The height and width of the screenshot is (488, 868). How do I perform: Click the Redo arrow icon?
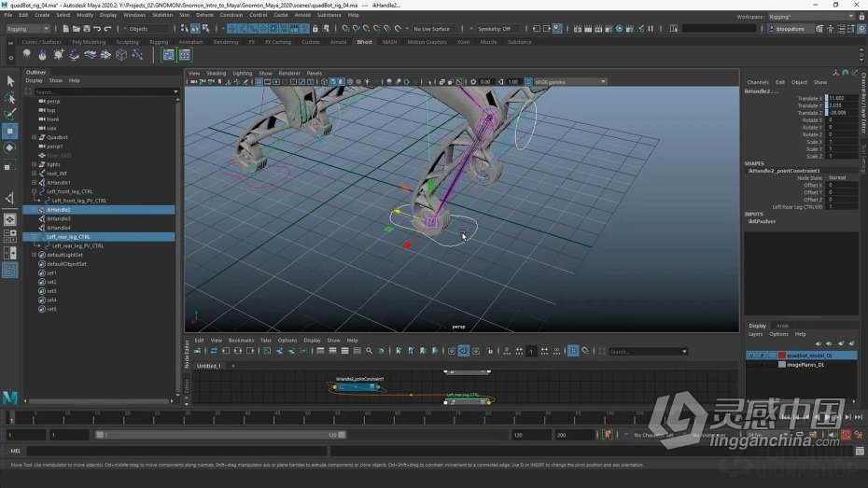point(107,29)
